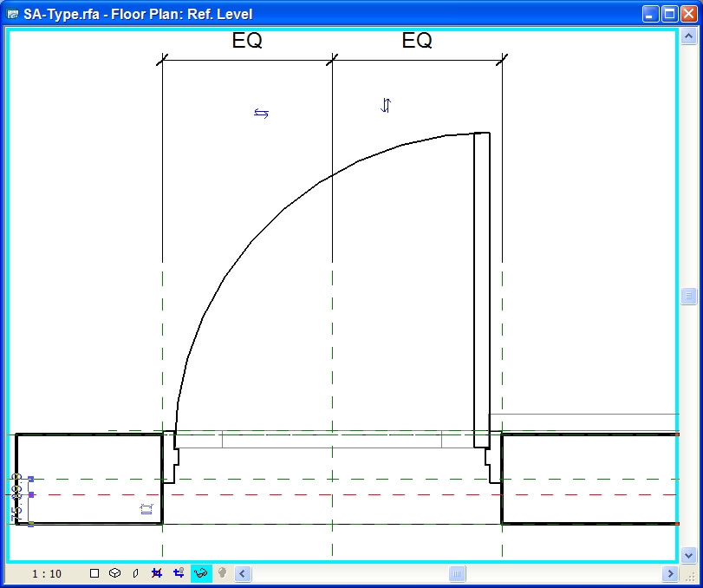Click the Detail Level square icon

coord(94,573)
